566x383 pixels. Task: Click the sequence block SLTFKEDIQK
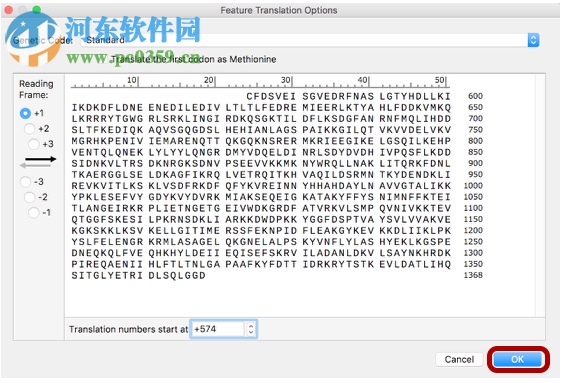point(108,130)
